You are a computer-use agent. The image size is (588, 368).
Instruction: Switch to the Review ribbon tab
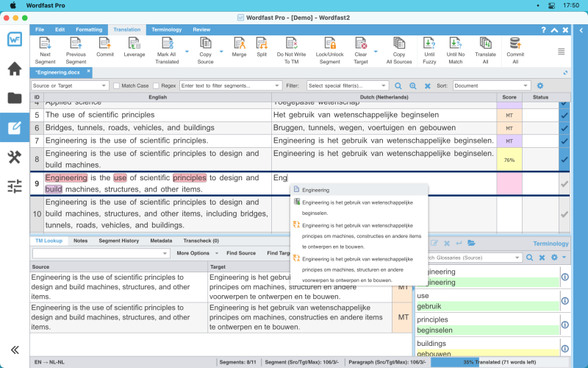pyautogui.click(x=201, y=29)
